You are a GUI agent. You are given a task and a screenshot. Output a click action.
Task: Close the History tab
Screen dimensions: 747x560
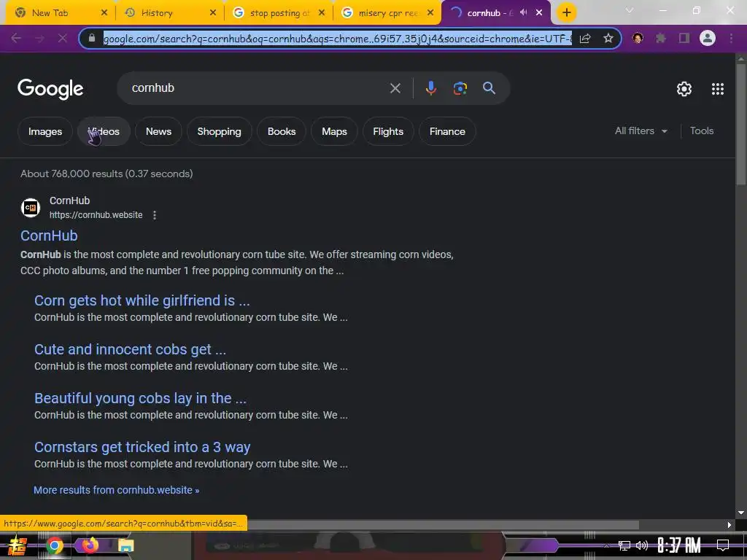coord(213,13)
